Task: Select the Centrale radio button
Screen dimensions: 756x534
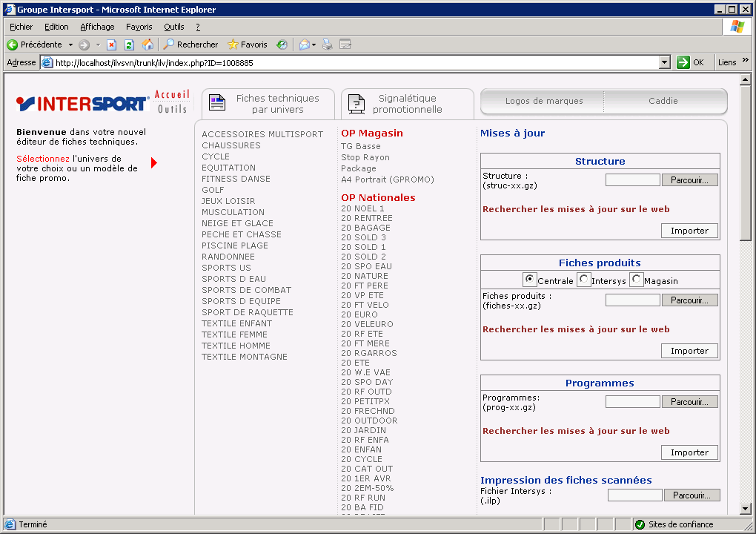Action: 529,280
